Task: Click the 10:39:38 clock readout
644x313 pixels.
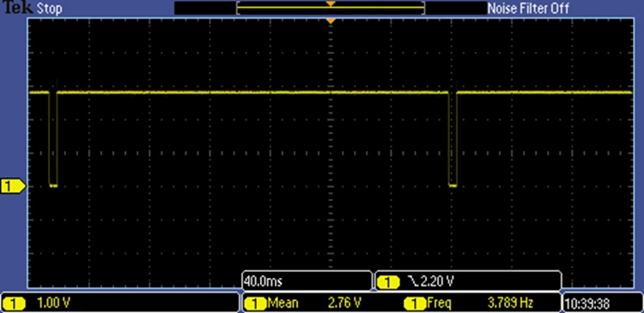Action: point(587,304)
